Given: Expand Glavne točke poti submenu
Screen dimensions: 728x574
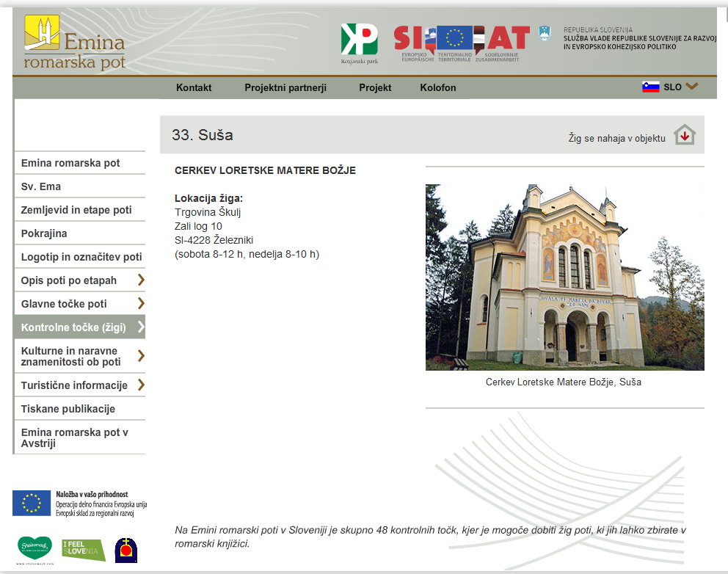Looking at the screenshot, I should 141,304.
